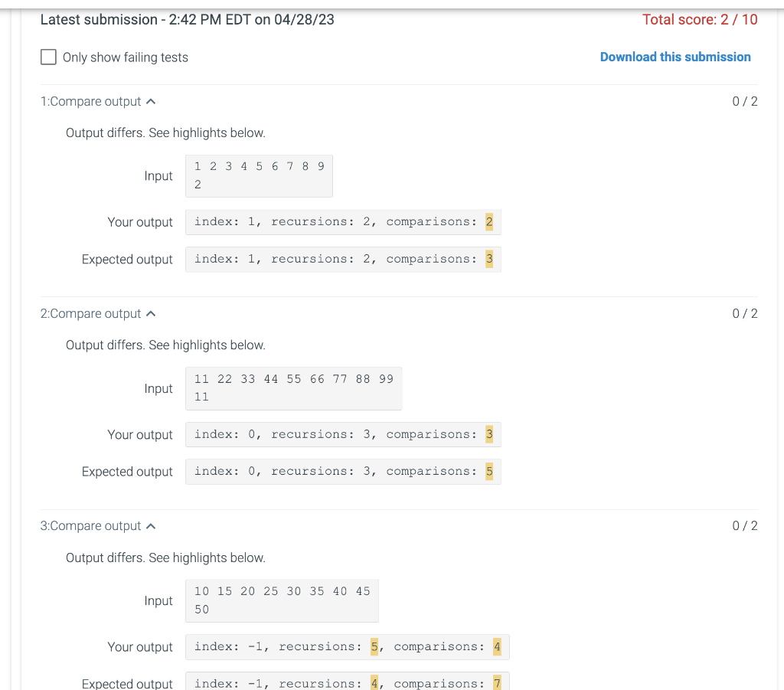Click the highlighted 3 in test 1 expected output
This screenshot has height=690, width=784.
(x=489, y=259)
